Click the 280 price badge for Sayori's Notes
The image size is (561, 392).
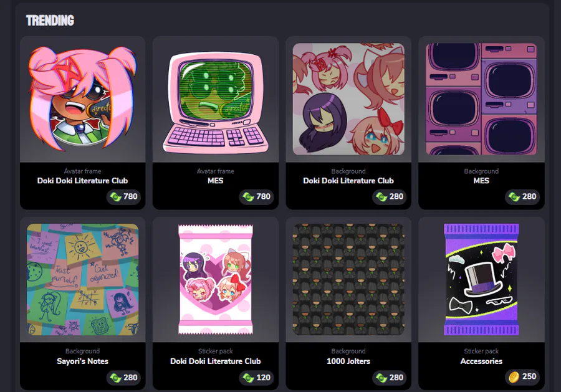tap(123, 377)
